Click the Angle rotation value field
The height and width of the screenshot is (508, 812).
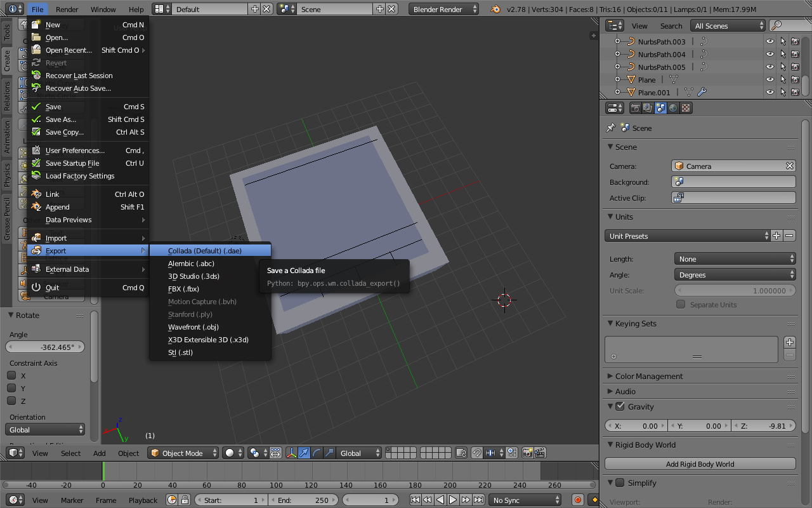click(x=45, y=347)
